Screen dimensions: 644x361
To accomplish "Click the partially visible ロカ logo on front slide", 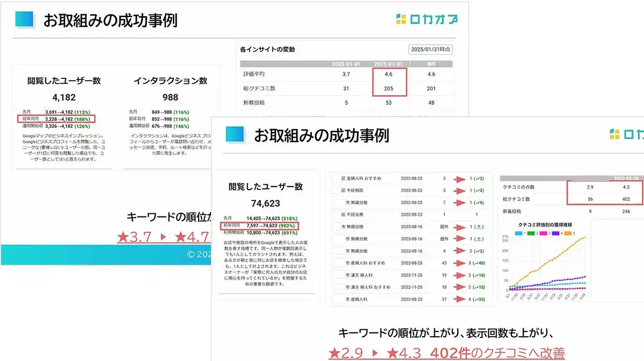I will [x=626, y=134].
